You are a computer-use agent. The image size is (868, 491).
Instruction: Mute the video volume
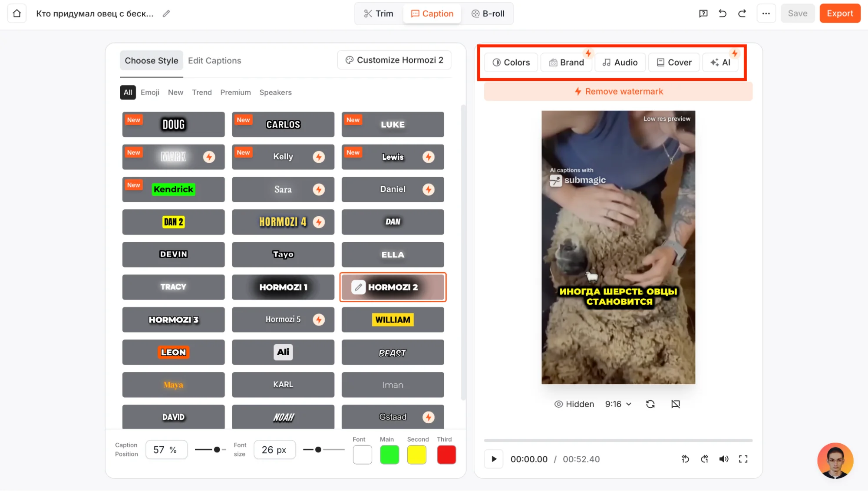click(724, 459)
